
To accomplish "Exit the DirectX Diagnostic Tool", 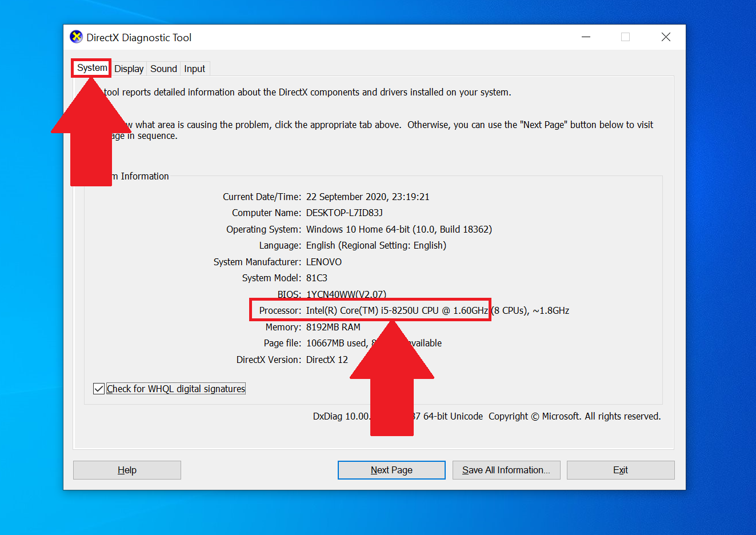I will pyautogui.click(x=620, y=469).
